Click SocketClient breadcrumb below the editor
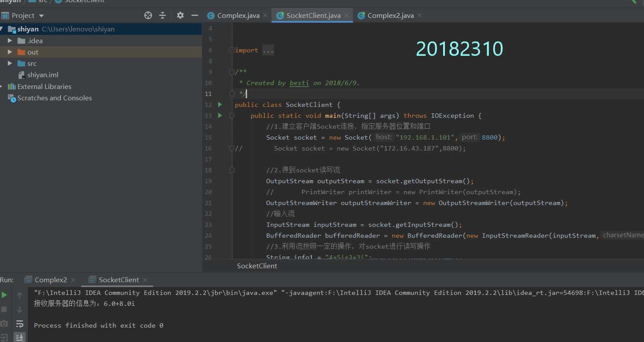644x342 pixels. click(257, 266)
